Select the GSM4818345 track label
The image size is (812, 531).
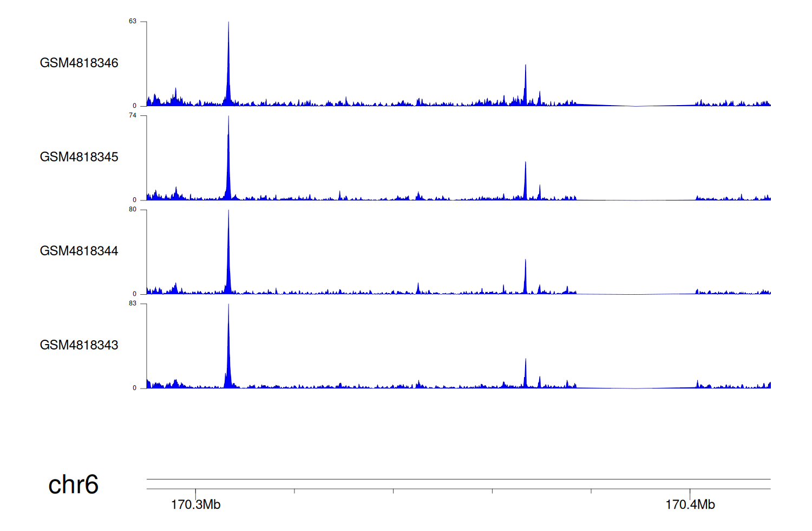[79, 157]
